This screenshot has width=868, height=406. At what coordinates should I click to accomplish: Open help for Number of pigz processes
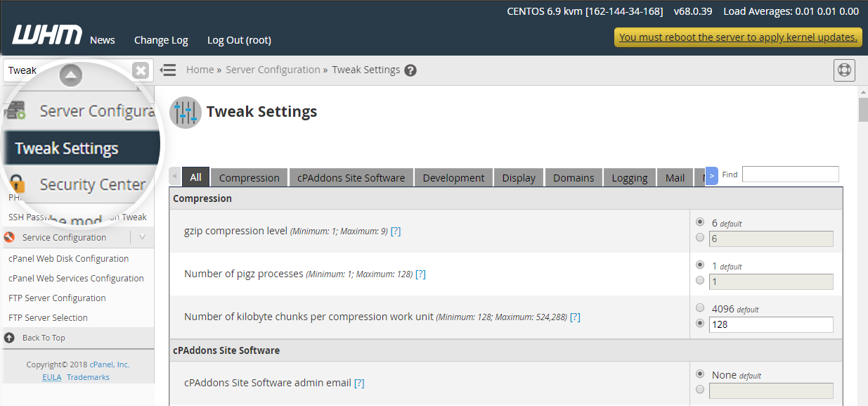[x=420, y=274]
